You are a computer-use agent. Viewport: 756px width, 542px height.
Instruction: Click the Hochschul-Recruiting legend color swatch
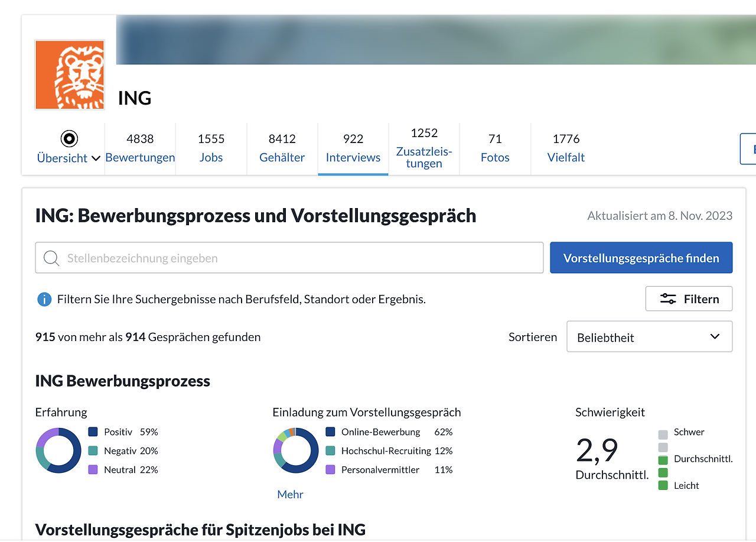click(330, 451)
